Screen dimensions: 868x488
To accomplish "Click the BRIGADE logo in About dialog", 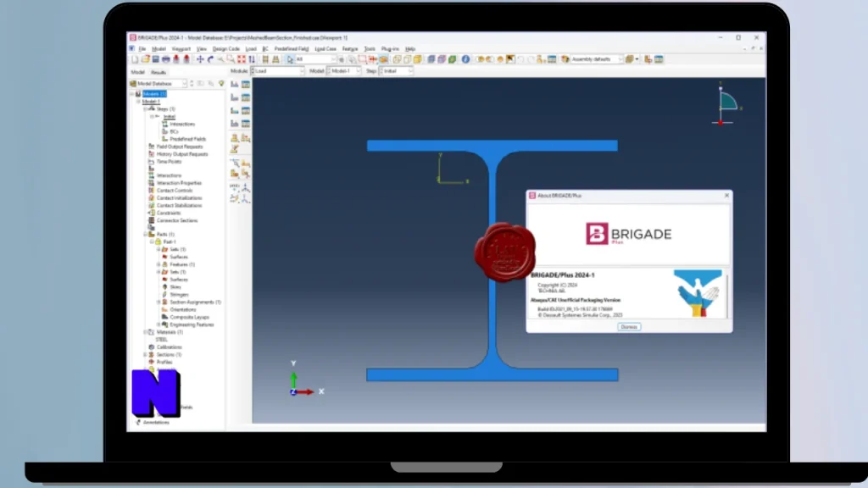I will coord(629,234).
